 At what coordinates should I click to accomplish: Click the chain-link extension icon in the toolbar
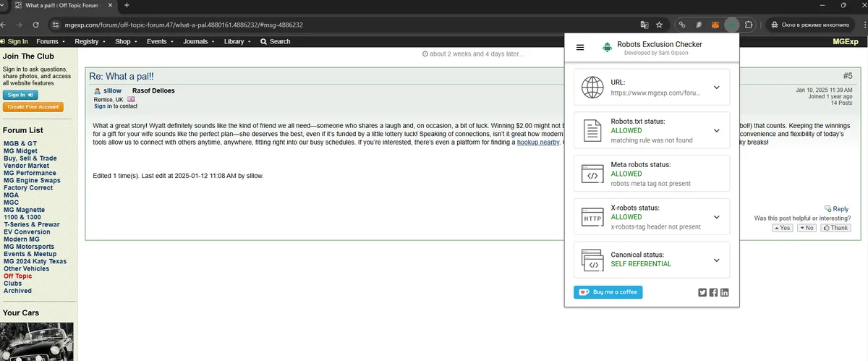coord(683,25)
